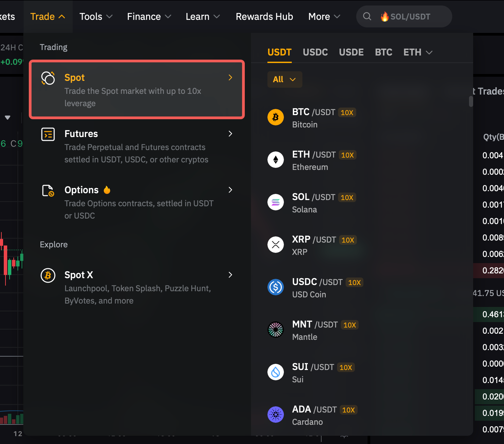Click the SOL/USDT search field
The image size is (504, 444).
click(410, 16)
